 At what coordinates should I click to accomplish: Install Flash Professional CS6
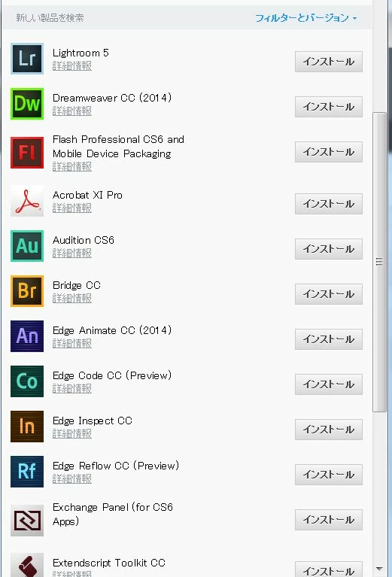tap(329, 152)
